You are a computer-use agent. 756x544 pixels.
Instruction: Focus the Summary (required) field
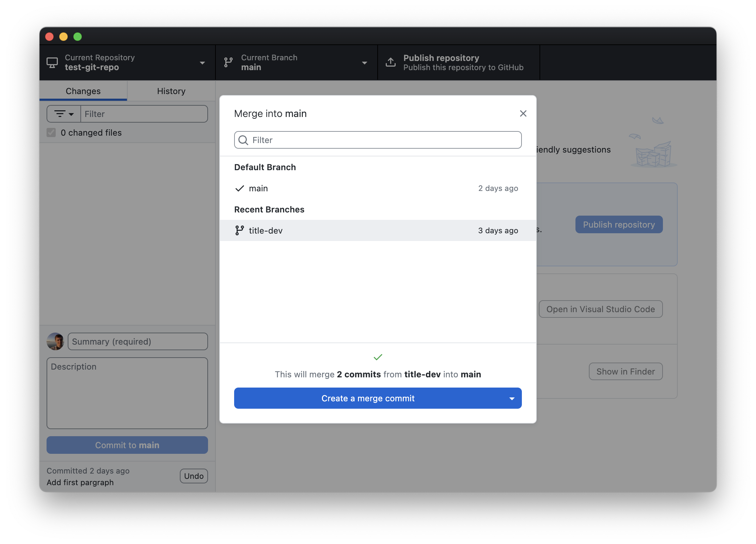[138, 341]
